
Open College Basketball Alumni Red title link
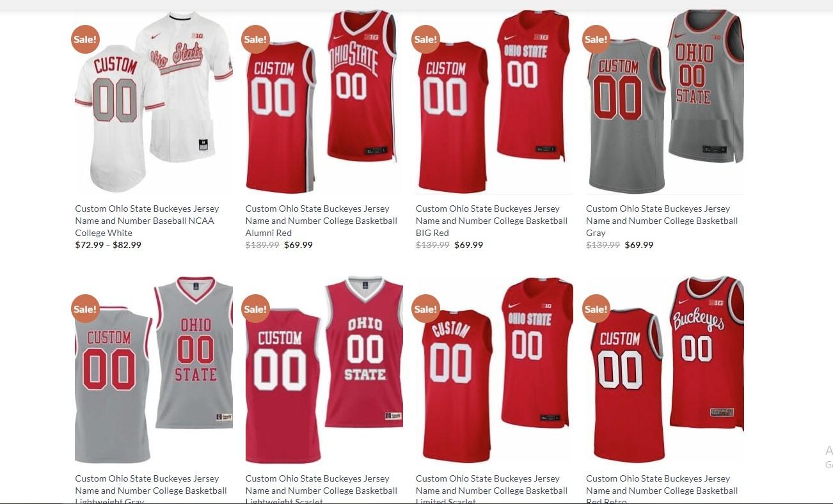click(x=321, y=221)
